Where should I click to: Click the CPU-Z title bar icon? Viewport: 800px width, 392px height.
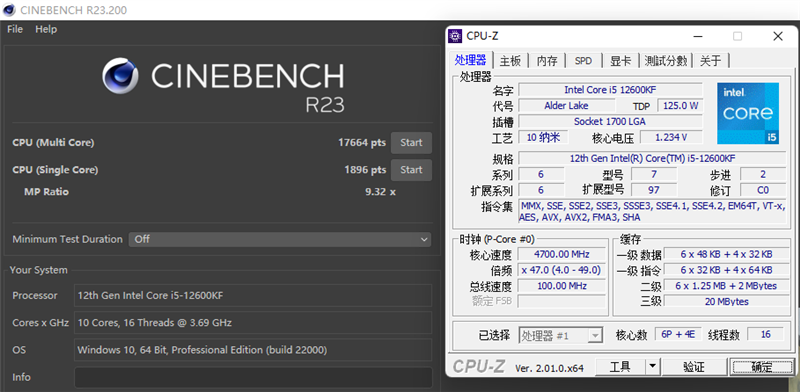coord(455,36)
